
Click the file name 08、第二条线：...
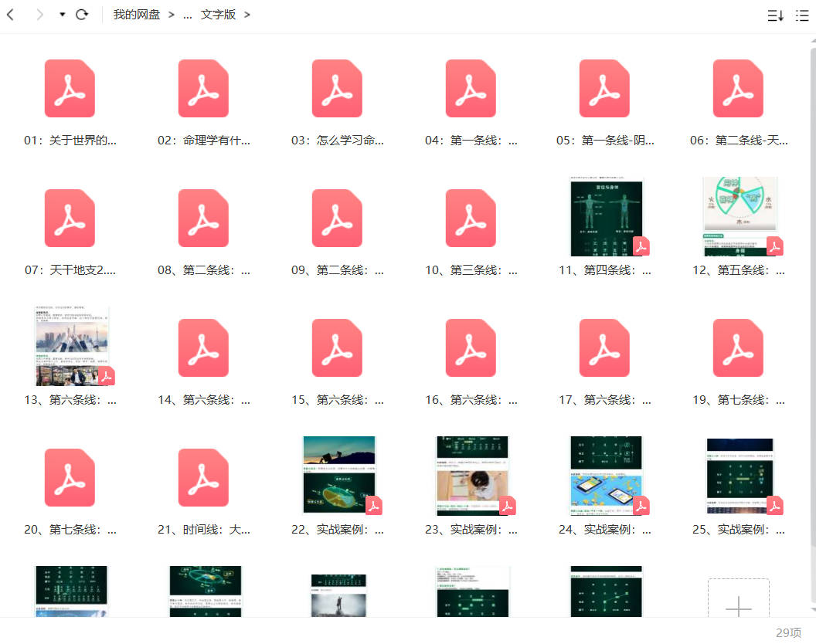tap(203, 270)
